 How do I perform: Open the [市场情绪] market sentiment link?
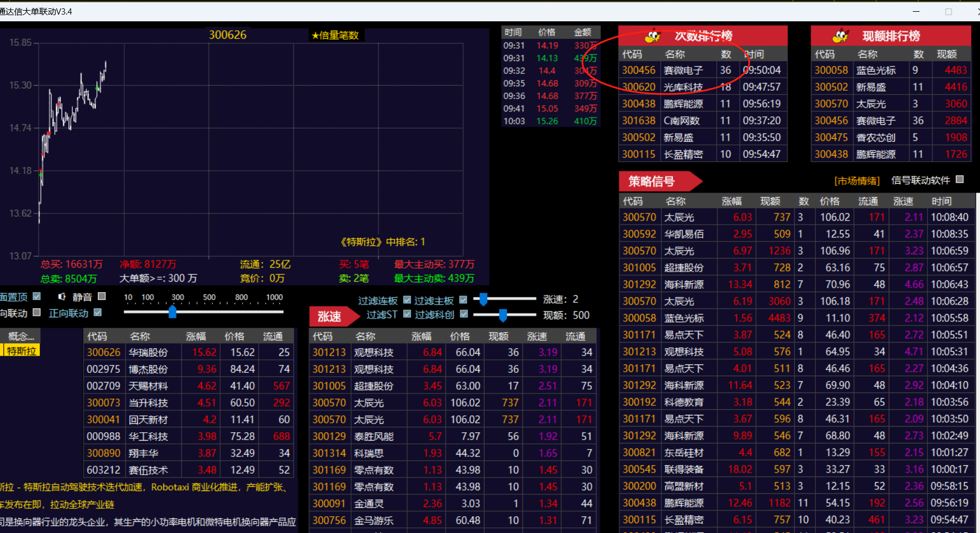pos(857,181)
